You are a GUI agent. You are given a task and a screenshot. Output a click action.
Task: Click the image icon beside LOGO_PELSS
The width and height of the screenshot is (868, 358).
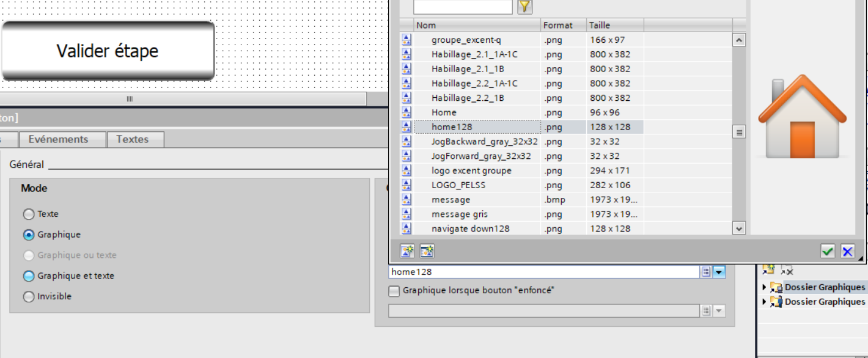[407, 185]
